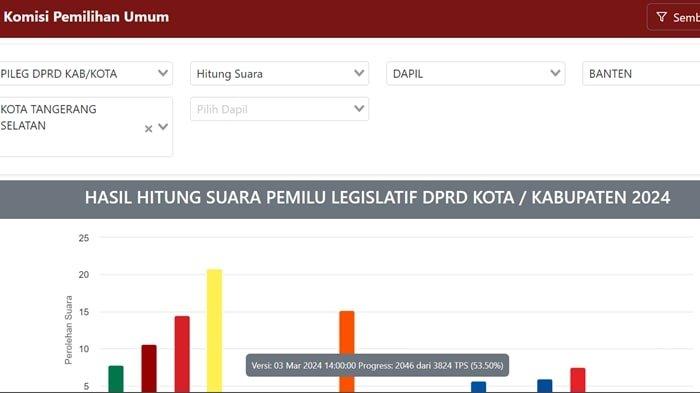
Task: Open the Pilih Dapil dropdown
Action: (x=279, y=109)
